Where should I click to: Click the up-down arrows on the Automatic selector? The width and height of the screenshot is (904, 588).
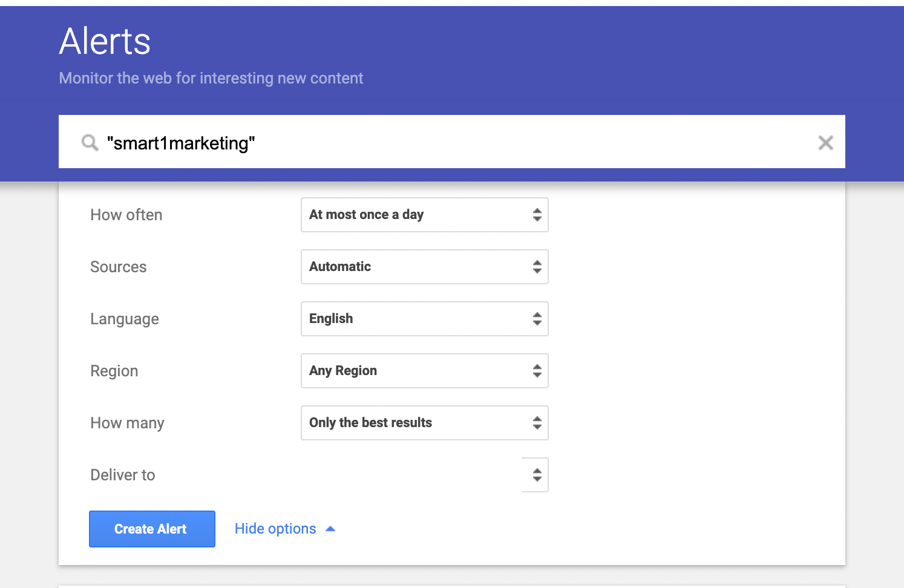coord(537,267)
